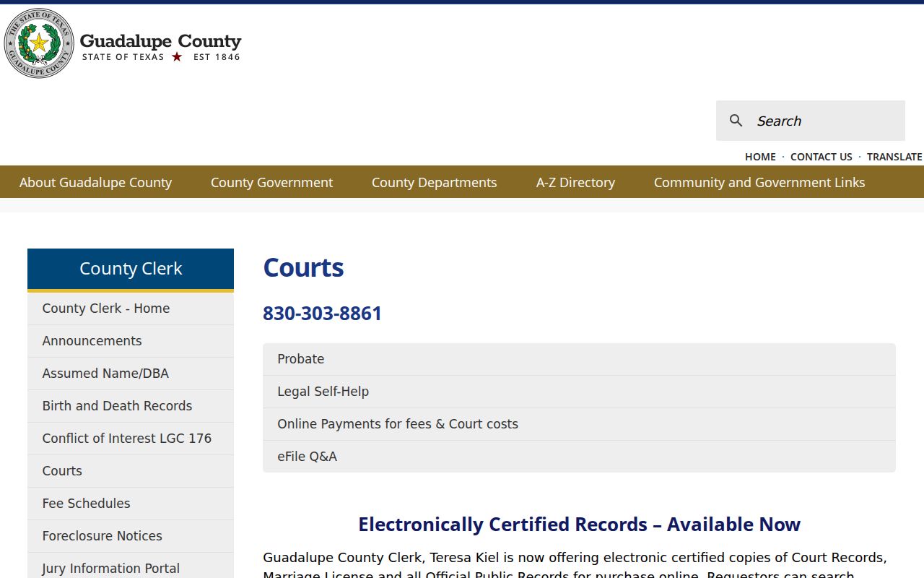Click the Electronically Certified Records heading

click(x=579, y=525)
